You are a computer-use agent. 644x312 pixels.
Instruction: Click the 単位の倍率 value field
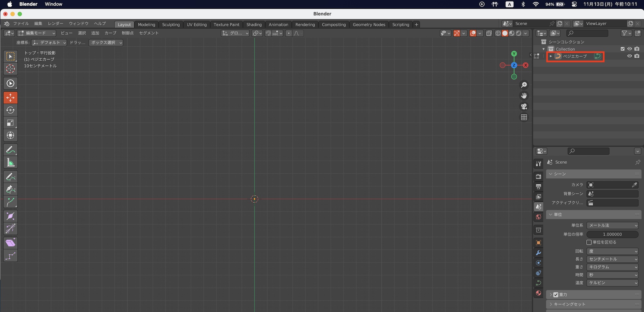click(612, 234)
